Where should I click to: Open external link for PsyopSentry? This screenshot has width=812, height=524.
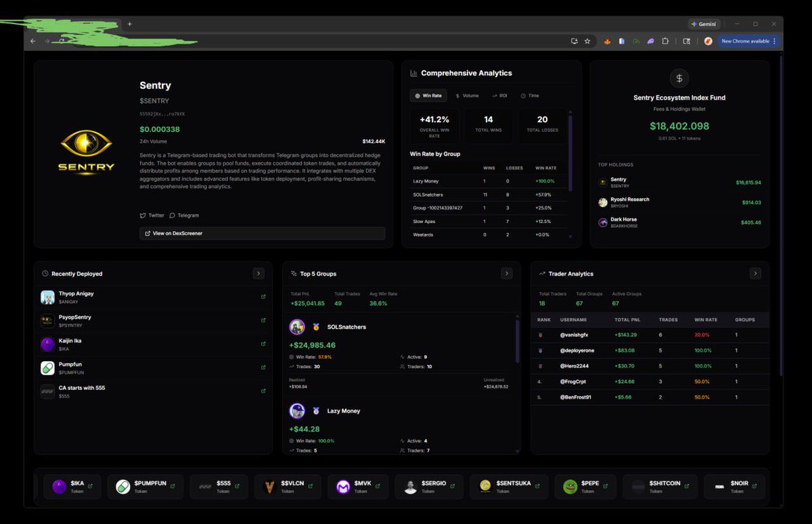click(x=263, y=320)
